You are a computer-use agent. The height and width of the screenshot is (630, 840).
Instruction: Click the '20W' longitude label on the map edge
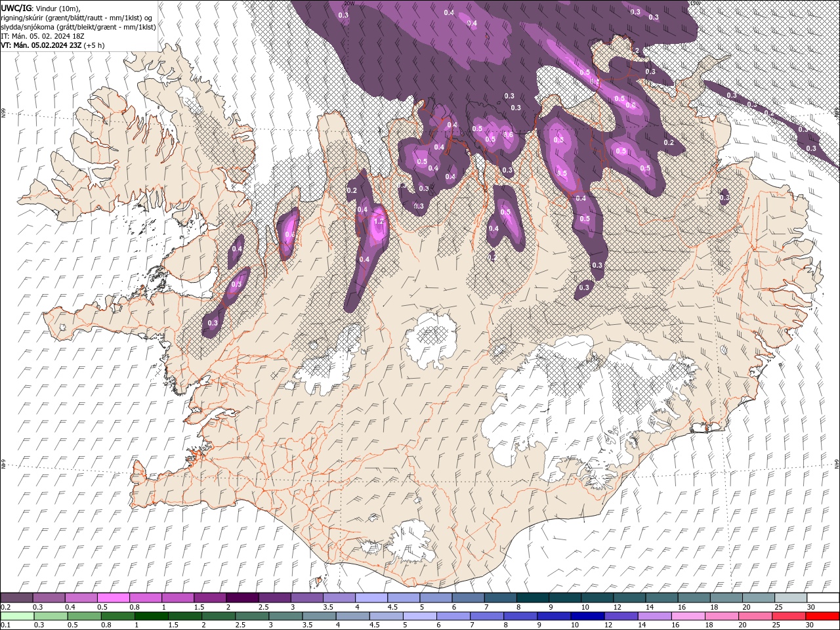[x=349, y=3]
